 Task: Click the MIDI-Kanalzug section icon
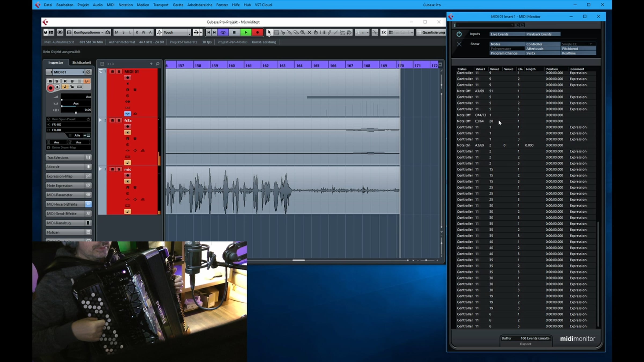88,223
